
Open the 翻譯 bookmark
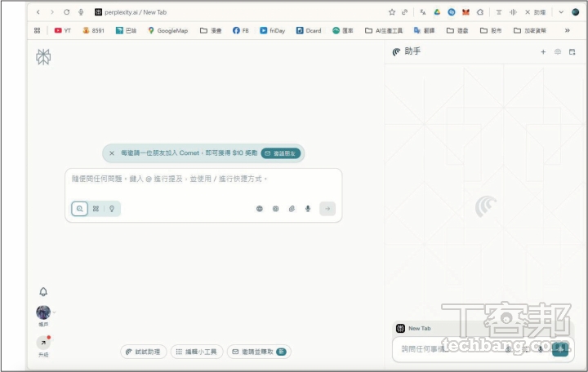click(x=424, y=30)
